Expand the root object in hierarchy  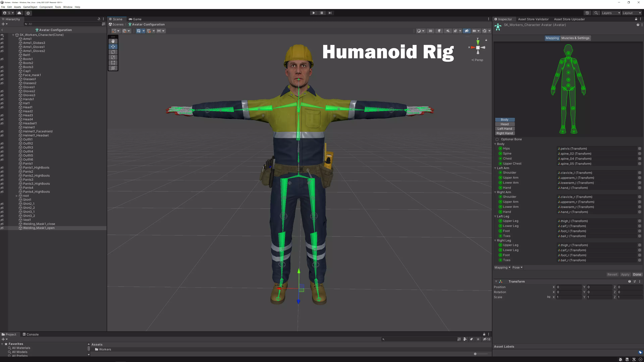click(17, 196)
